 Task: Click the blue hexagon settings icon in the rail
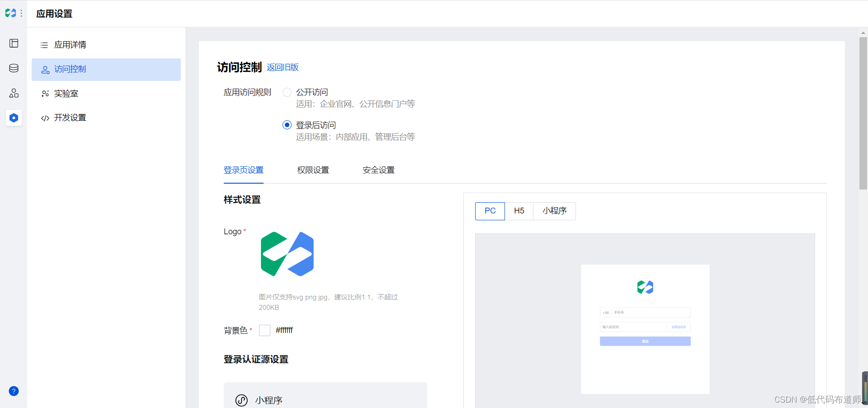click(x=14, y=118)
